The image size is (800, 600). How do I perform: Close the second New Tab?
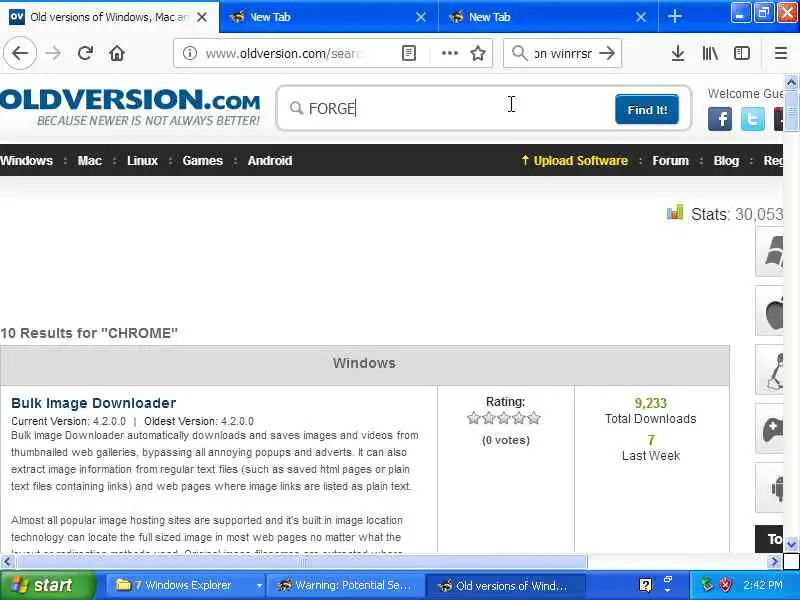[x=421, y=17]
